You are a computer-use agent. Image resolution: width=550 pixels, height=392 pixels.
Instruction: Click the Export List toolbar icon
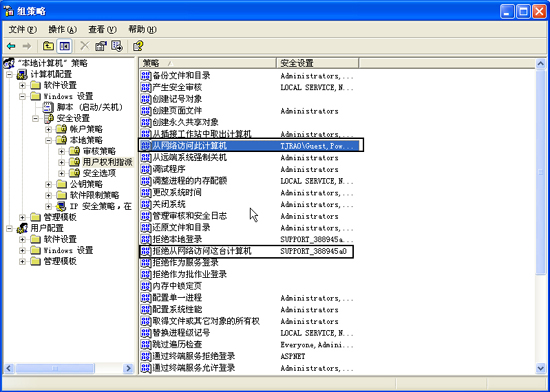[x=117, y=46]
